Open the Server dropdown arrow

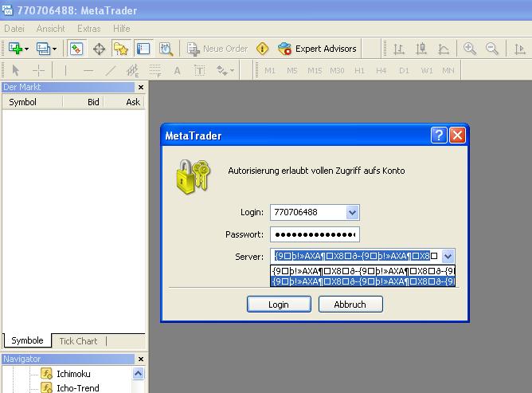(x=448, y=256)
